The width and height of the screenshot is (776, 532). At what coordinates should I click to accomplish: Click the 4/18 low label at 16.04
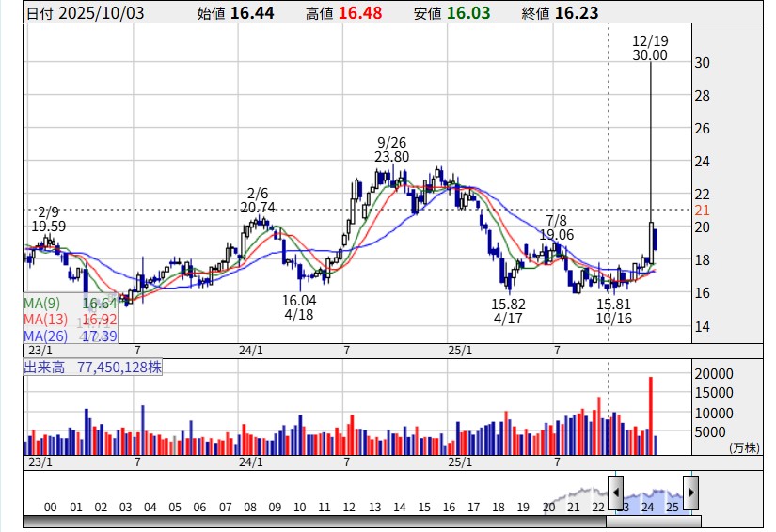[298, 307]
